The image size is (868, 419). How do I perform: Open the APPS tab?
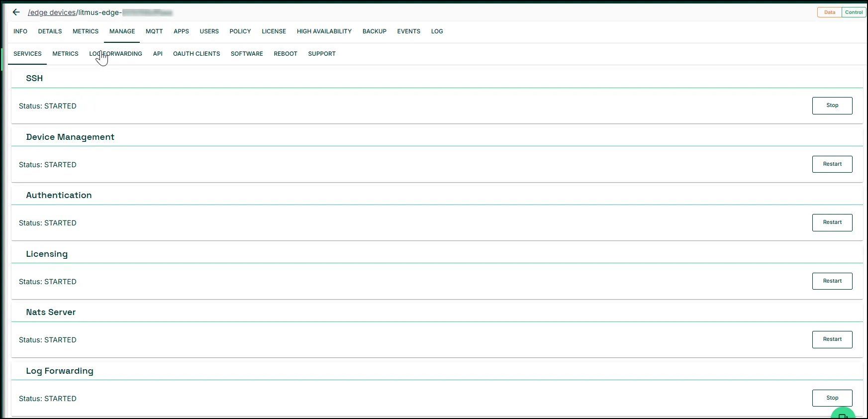coord(181,31)
